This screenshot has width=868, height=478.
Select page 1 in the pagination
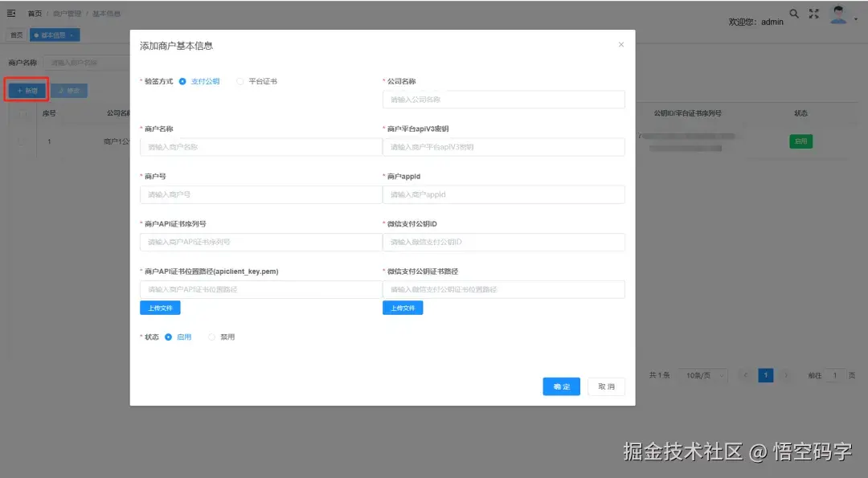[x=765, y=375]
